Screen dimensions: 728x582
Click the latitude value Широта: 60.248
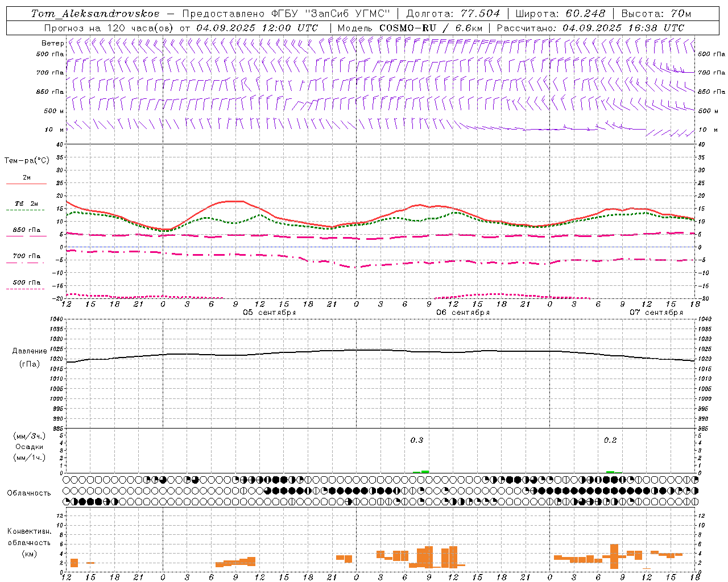(x=560, y=14)
